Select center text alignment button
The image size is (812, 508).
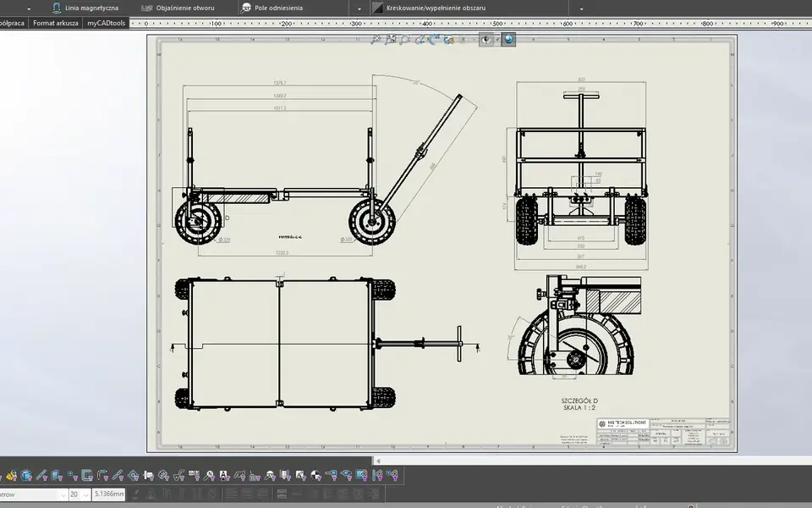point(247,494)
